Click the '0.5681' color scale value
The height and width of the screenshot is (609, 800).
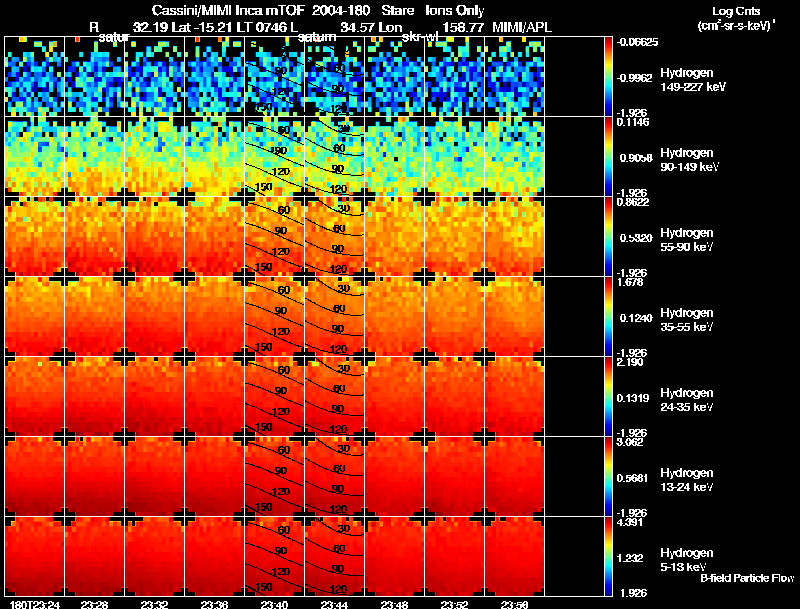(632, 478)
